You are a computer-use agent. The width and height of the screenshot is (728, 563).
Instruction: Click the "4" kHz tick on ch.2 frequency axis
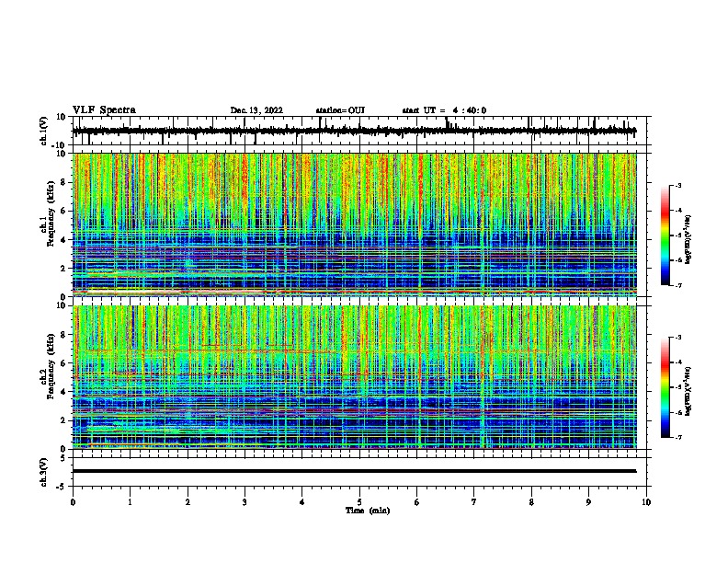pos(63,392)
